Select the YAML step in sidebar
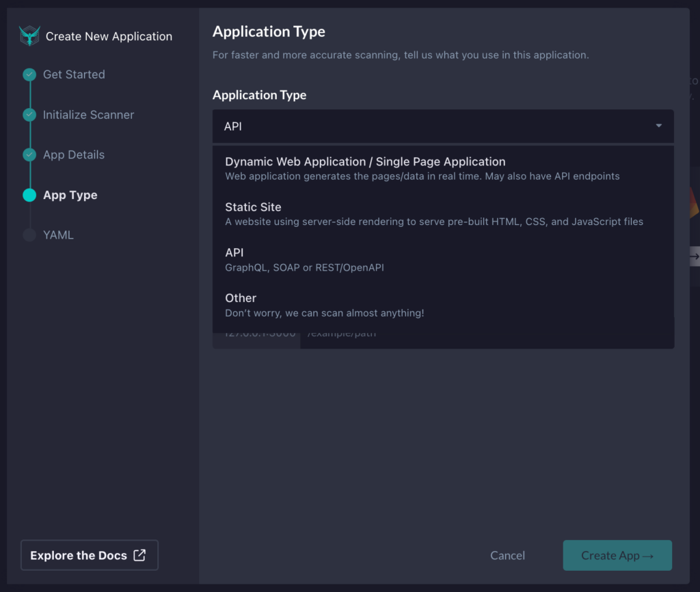The height and width of the screenshot is (592, 700). point(58,234)
